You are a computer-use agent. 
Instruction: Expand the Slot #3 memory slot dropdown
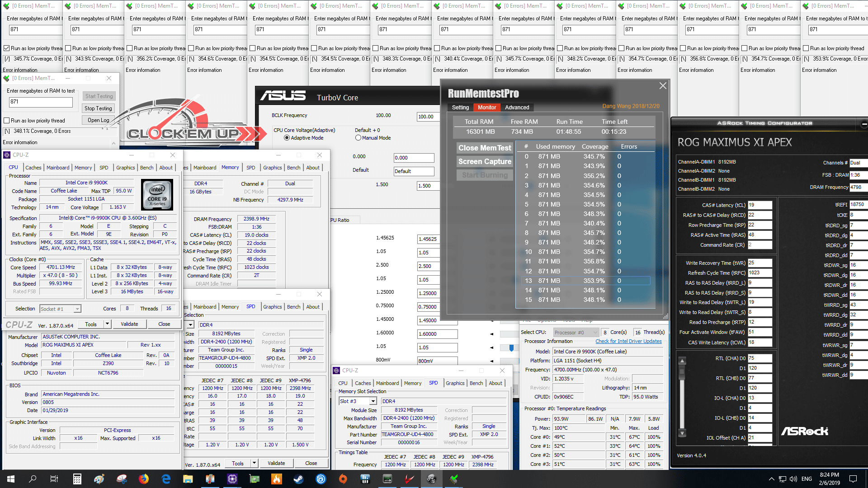[x=373, y=401]
